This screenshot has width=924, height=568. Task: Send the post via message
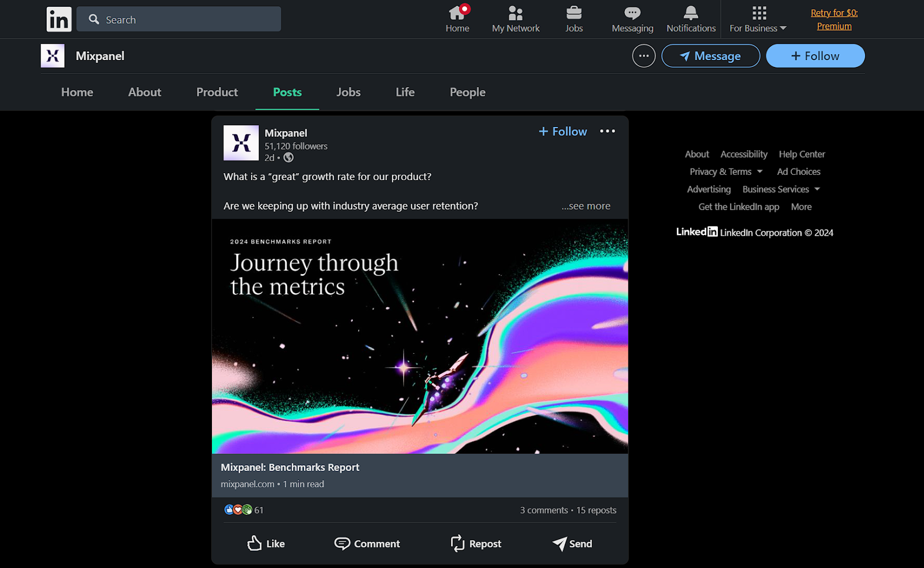click(572, 544)
